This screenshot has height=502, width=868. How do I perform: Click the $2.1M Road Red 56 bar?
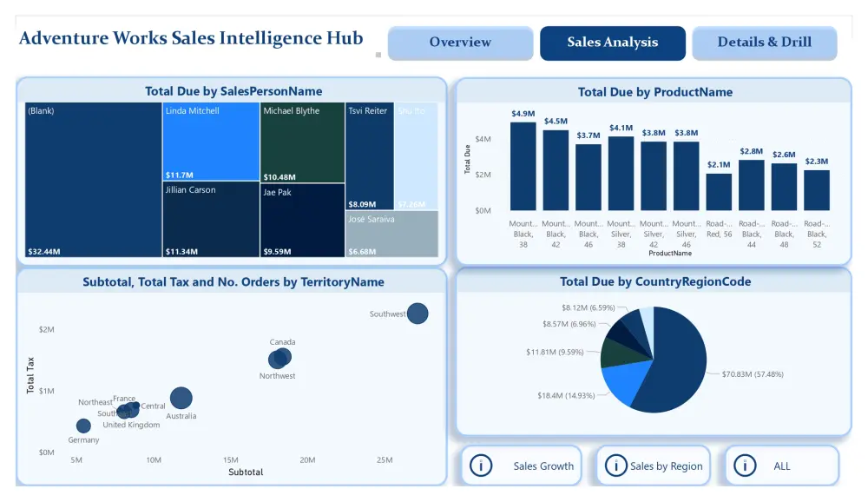click(719, 192)
